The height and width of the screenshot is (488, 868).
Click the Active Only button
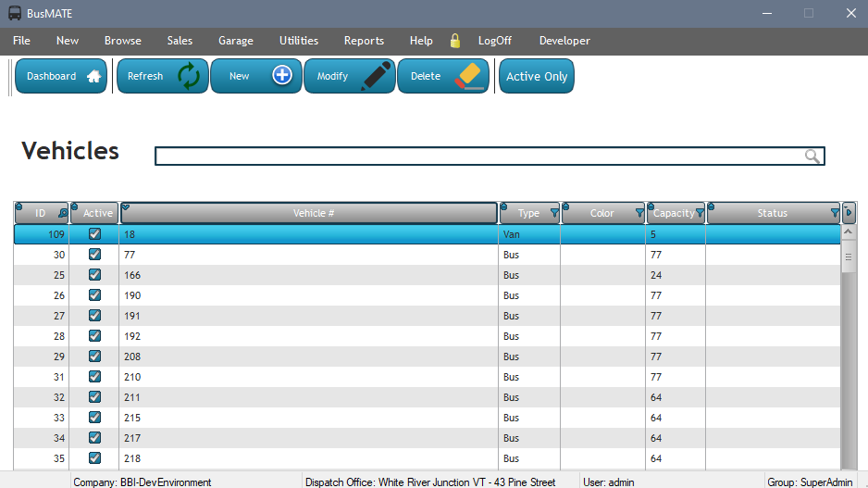coord(537,77)
